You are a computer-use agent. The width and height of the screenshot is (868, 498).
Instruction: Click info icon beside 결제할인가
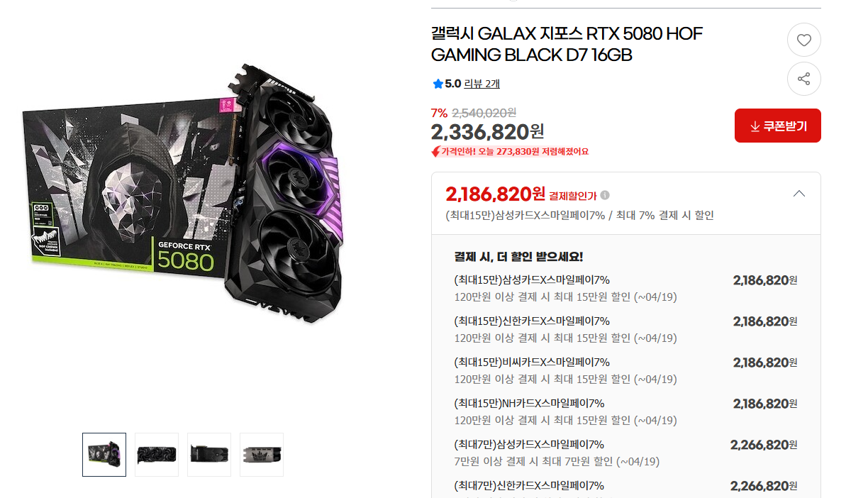tap(605, 195)
